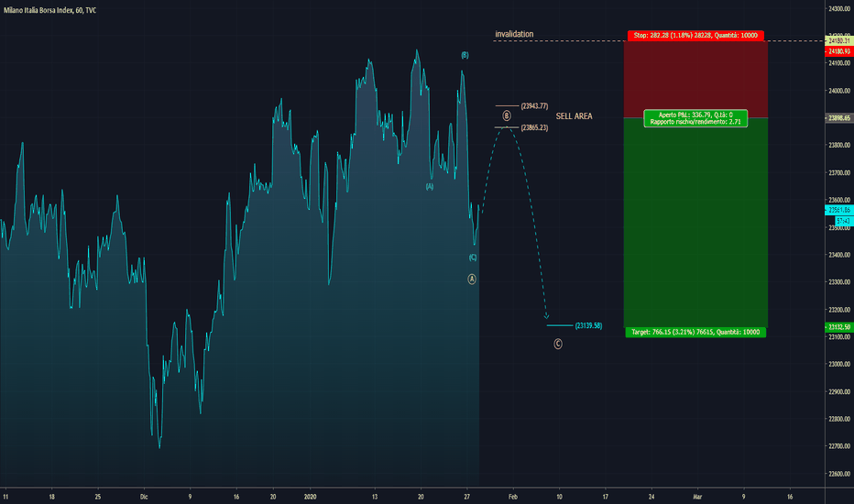Click the '2020' date on the time axis

click(x=310, y=497)
